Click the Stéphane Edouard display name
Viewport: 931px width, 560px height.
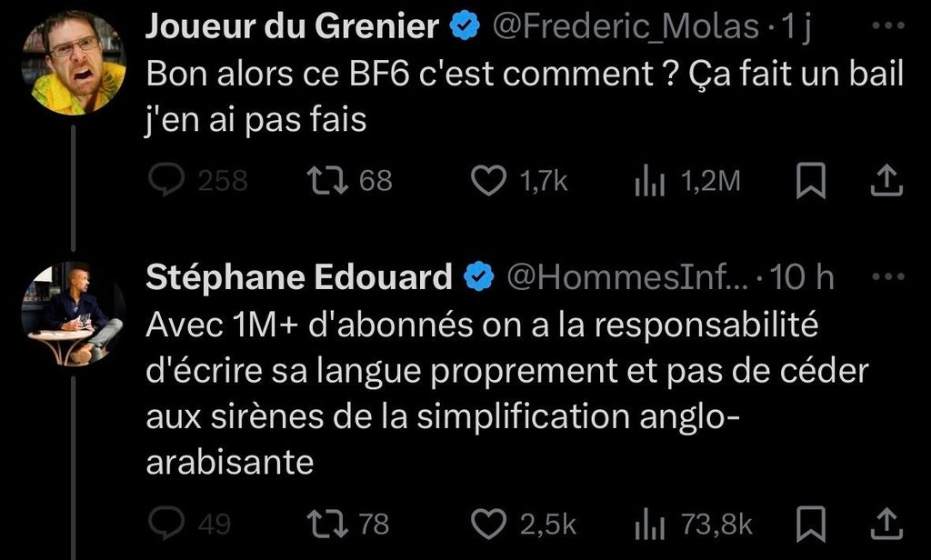(x=299, y=278)
